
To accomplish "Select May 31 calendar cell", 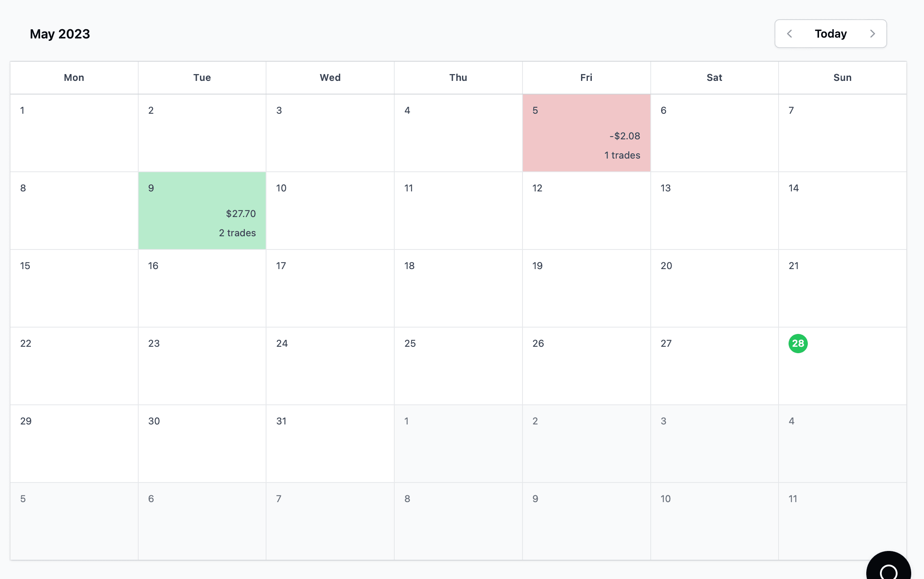I will (330, 444).
